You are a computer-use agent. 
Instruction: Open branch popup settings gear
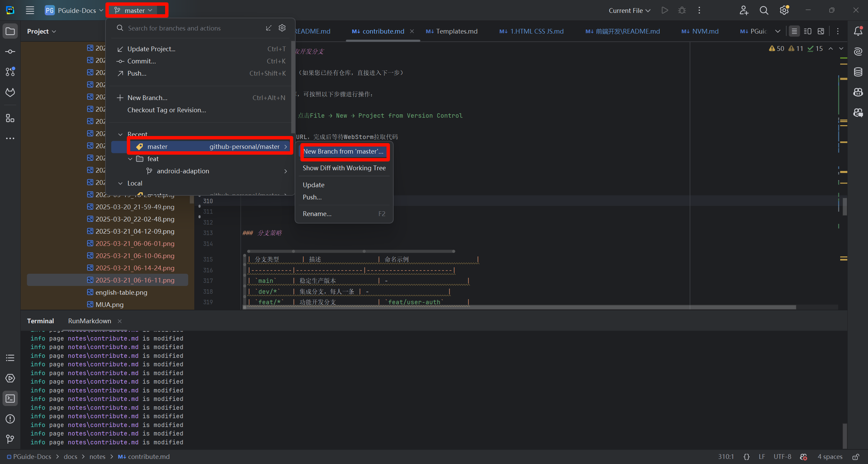[282, 28]
